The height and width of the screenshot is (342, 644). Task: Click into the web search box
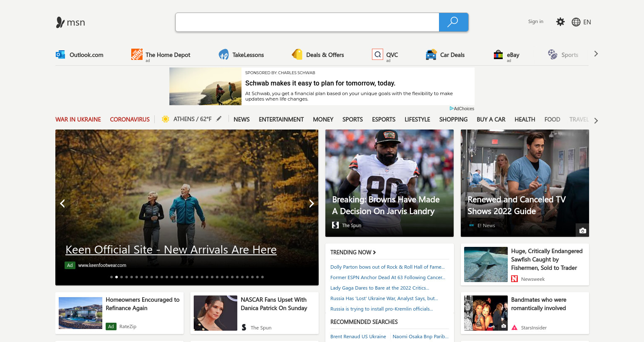coord(307,22)
